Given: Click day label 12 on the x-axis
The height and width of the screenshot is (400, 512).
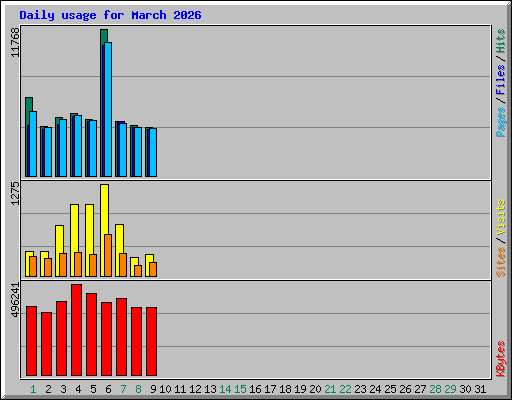Looking at the screenshot, I should tap(195, 389).
